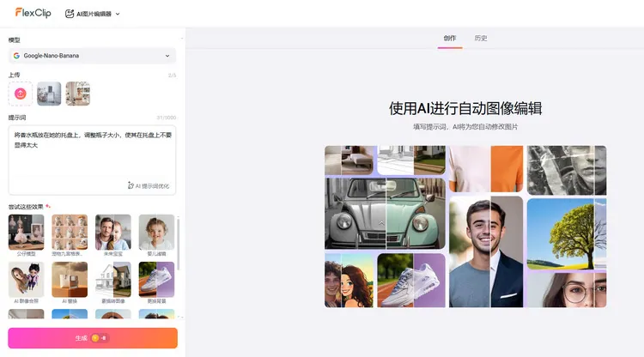Choose the 公仔模型 effect thumbnail
The height and width of the screenshot is (357, 644).
click(x=26, y=233)
